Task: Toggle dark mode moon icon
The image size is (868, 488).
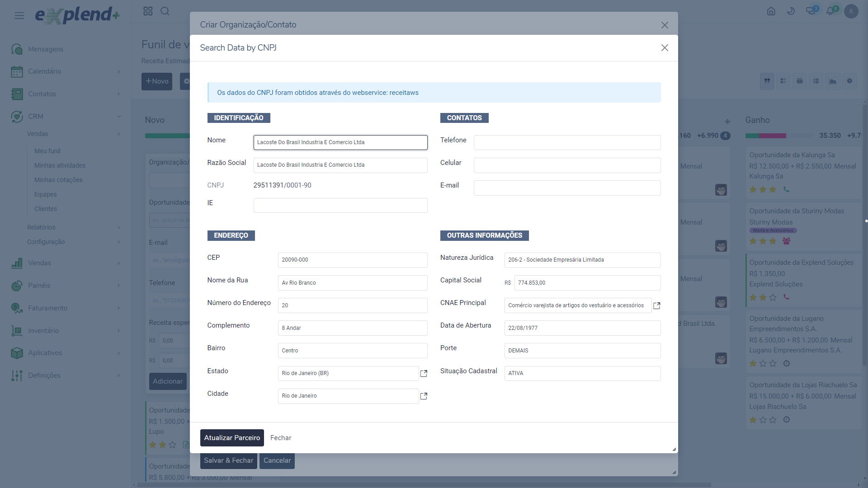Action: point(791,11)
